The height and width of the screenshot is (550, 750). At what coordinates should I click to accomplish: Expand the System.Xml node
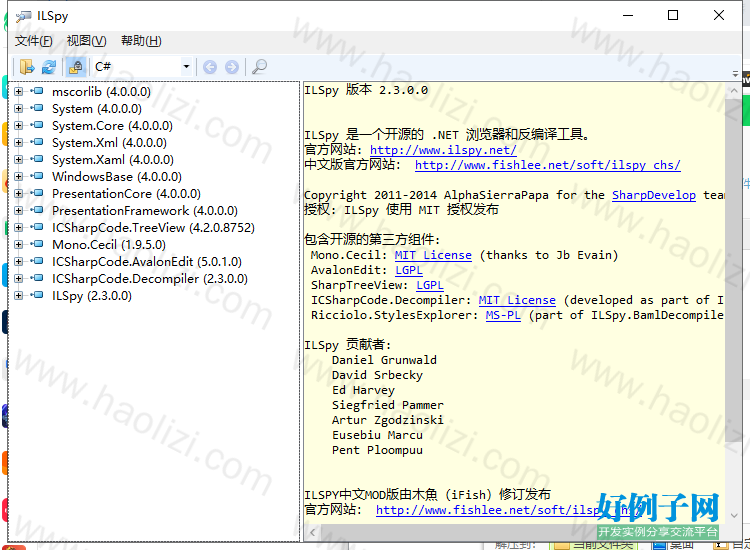pos(19,143)
